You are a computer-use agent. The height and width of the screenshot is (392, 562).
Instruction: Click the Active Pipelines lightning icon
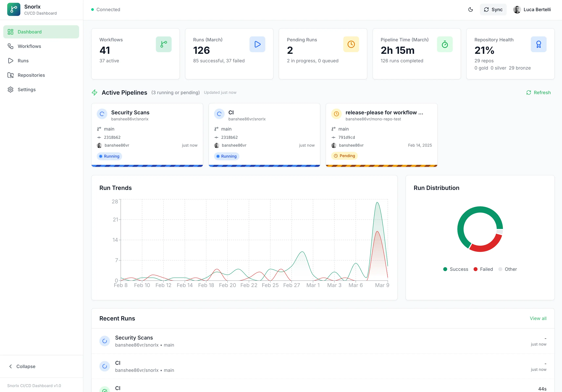94,93
